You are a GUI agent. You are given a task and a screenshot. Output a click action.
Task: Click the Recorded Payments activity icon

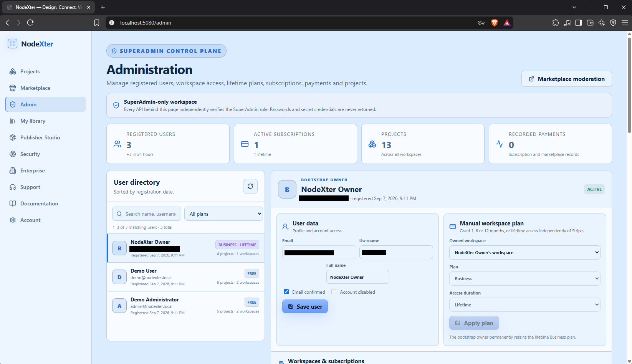coord(500,144)
